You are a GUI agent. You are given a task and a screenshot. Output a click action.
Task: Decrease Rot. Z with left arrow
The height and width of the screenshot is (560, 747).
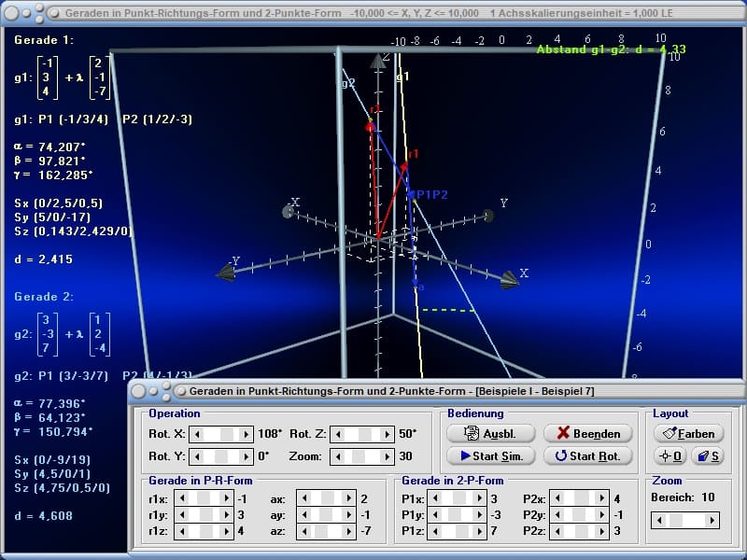[339, 434]
